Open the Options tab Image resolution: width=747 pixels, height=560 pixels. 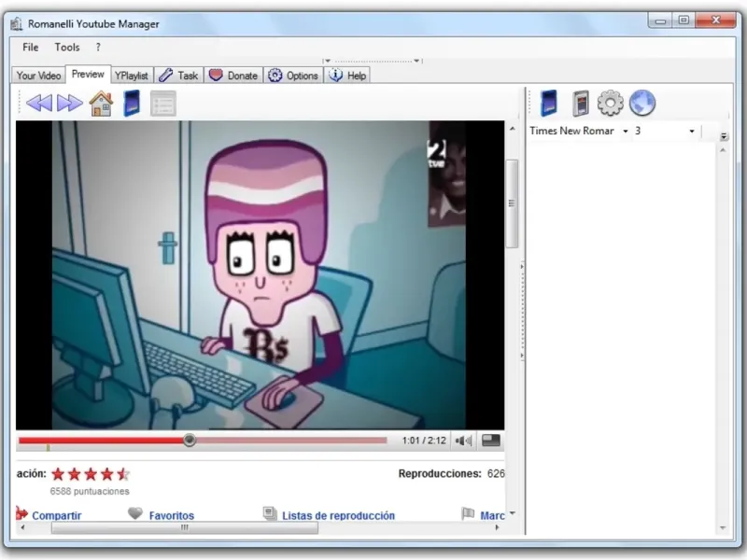tap(293, 76)
